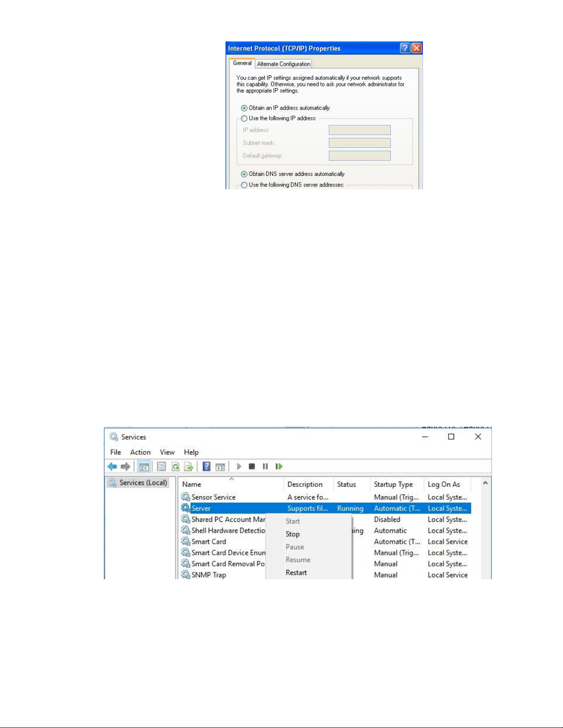Choose Stop from the Server context menu
The width and height of the screenshot is (563, 728).
click(x=293, y=534)
